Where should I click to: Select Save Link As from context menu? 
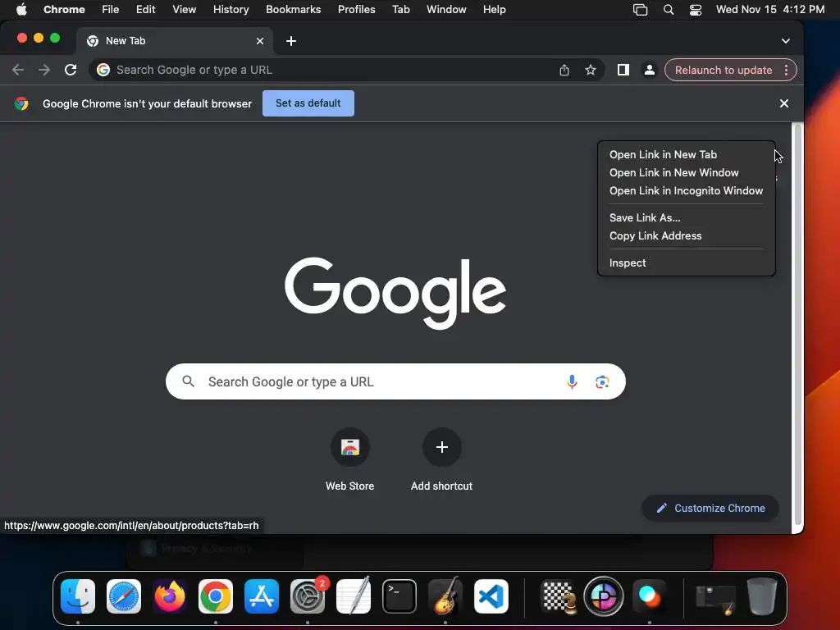[x=687, y=217]
